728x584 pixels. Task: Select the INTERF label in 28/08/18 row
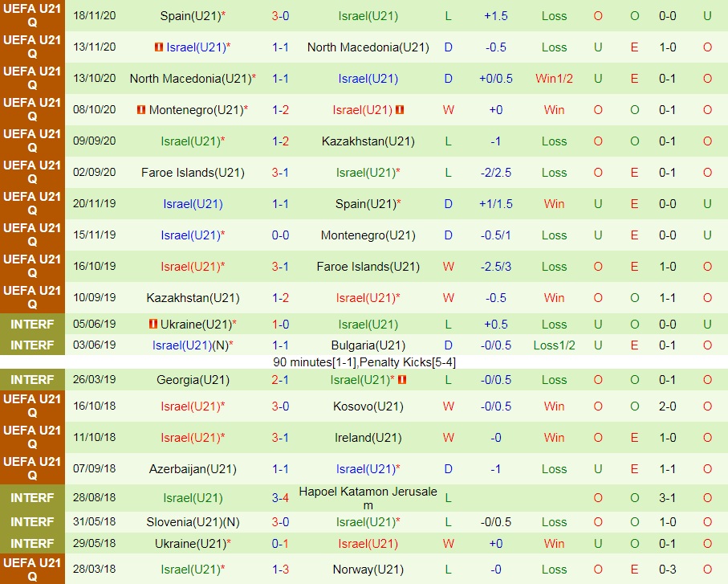[32, 497]
